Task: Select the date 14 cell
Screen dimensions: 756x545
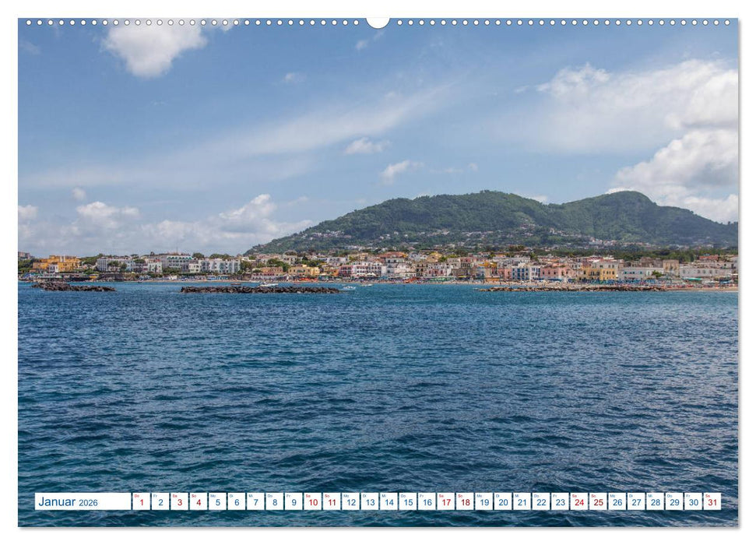Action: 389,505
